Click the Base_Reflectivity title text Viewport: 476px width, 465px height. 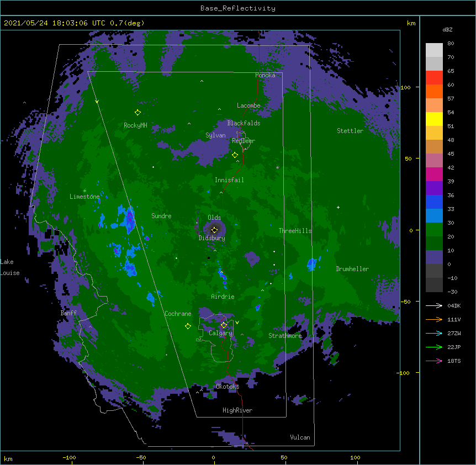[x=238, y=8]
